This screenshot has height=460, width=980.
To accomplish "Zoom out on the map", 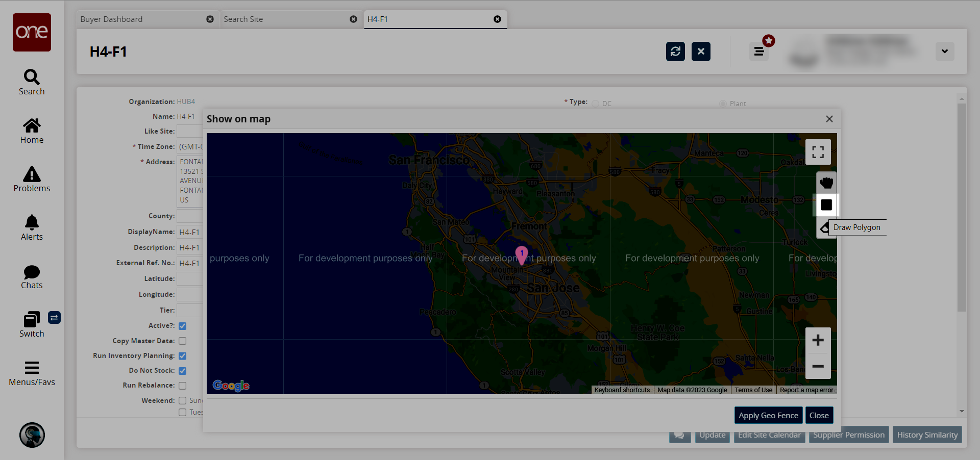I will pos(818,366).
